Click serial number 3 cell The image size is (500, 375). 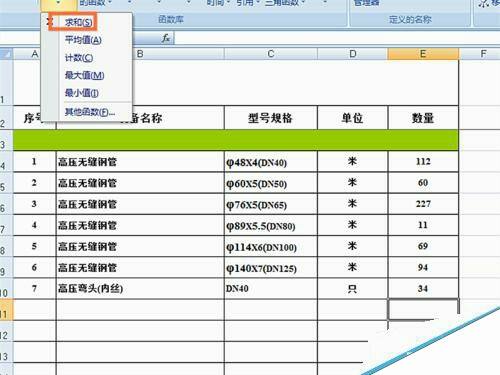[34, 204]
